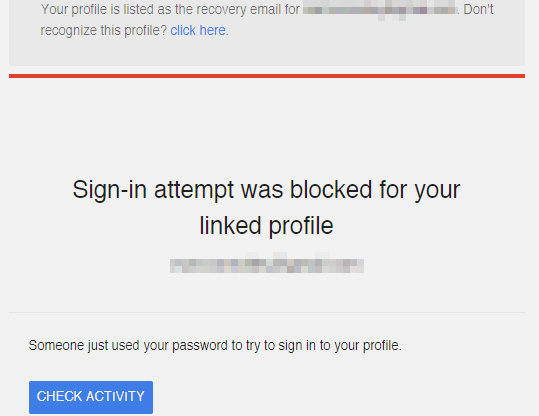Click the word 'blocked' in the heading
The height and width of the screenshot is (416, 539).
pos(331,189)
